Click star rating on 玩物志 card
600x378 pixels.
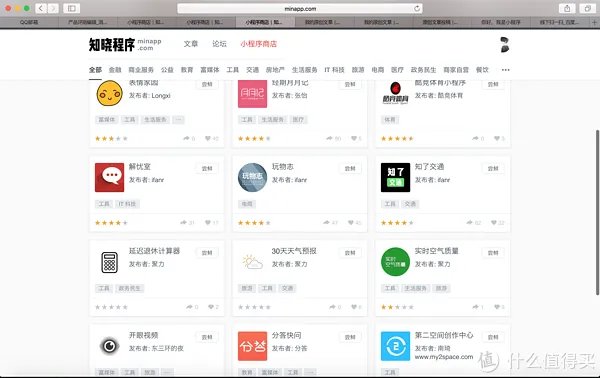point(254,223)
